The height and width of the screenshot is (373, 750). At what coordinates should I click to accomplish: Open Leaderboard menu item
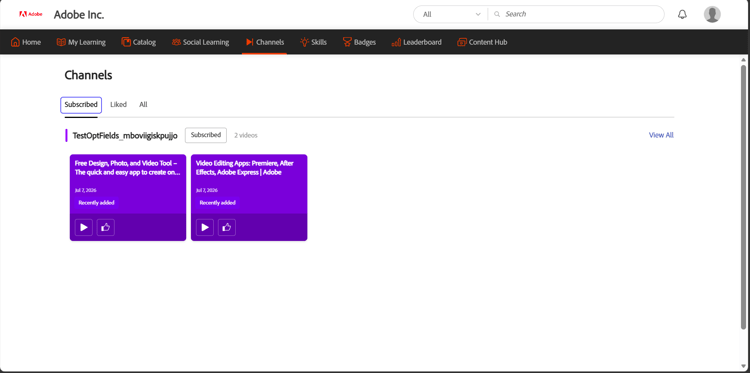[417, 42]
